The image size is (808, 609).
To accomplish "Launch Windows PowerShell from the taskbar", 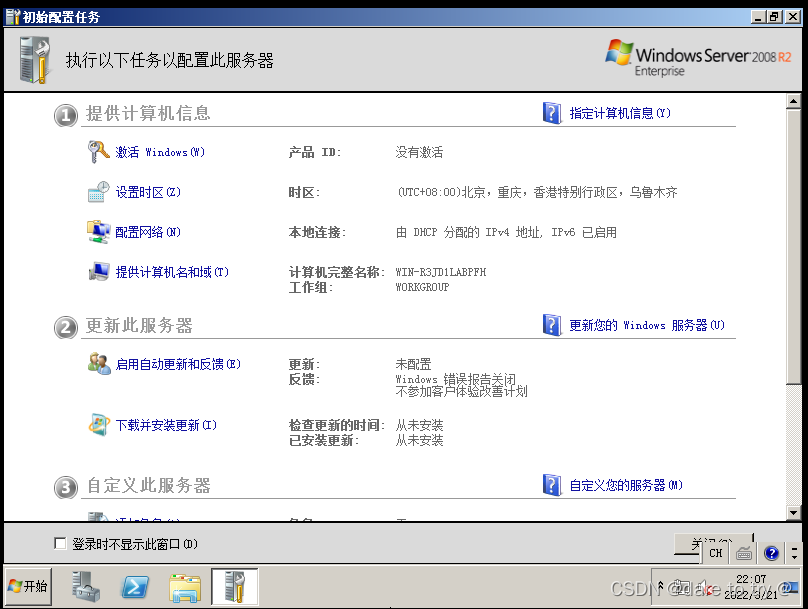I will coord(134,586).
